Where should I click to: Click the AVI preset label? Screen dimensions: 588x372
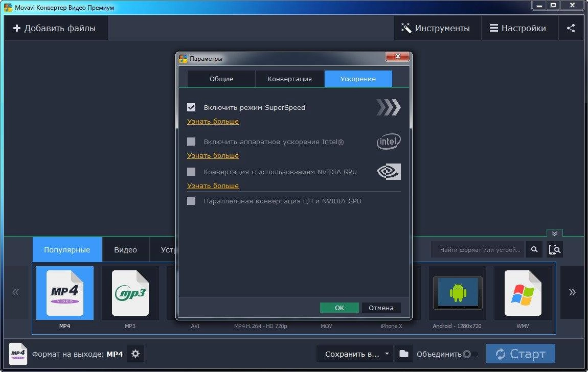pos(195,326)
